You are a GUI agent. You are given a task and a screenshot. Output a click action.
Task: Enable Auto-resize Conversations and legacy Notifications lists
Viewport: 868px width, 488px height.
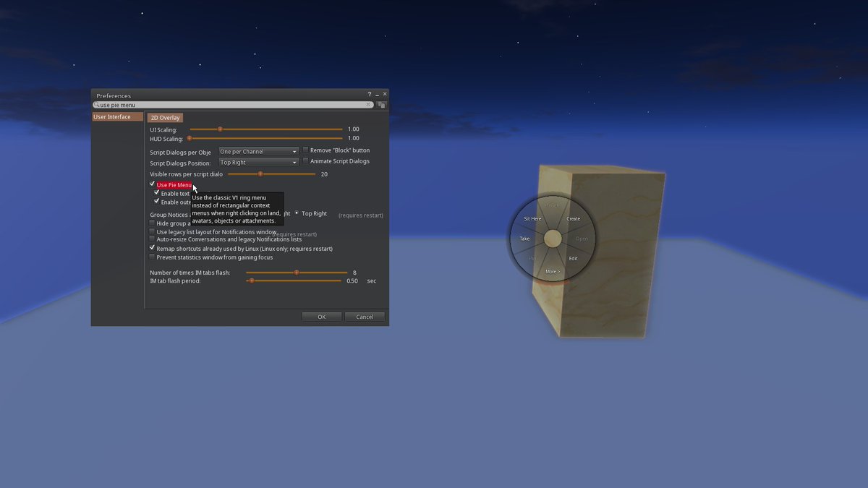[x=153, y=239]
